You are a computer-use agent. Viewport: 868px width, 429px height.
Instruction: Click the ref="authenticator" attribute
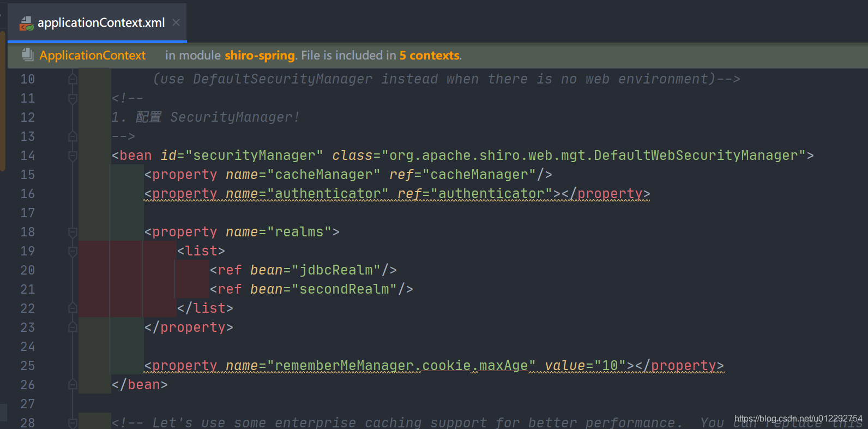coord(475,194)
